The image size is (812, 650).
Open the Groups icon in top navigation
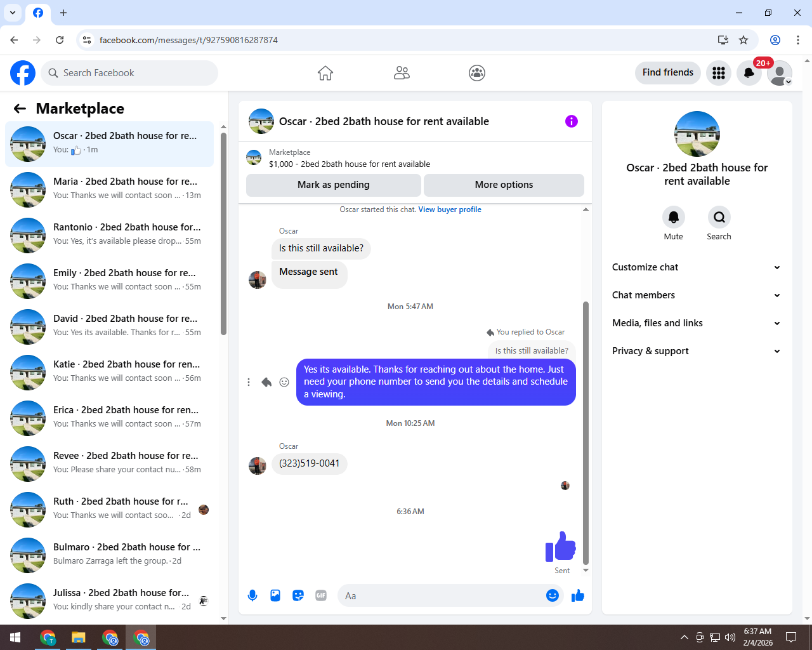(x=477, y=73)
